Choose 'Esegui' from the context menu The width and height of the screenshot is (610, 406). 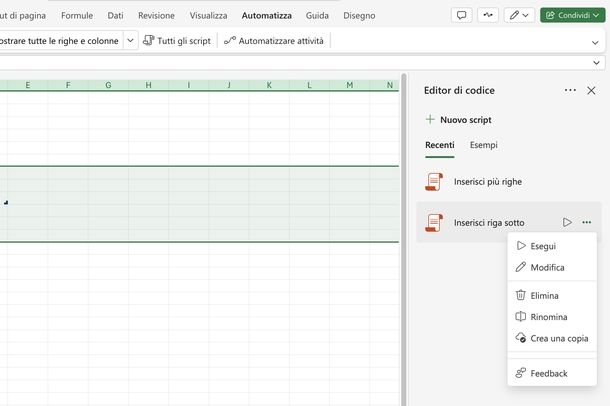543,246
